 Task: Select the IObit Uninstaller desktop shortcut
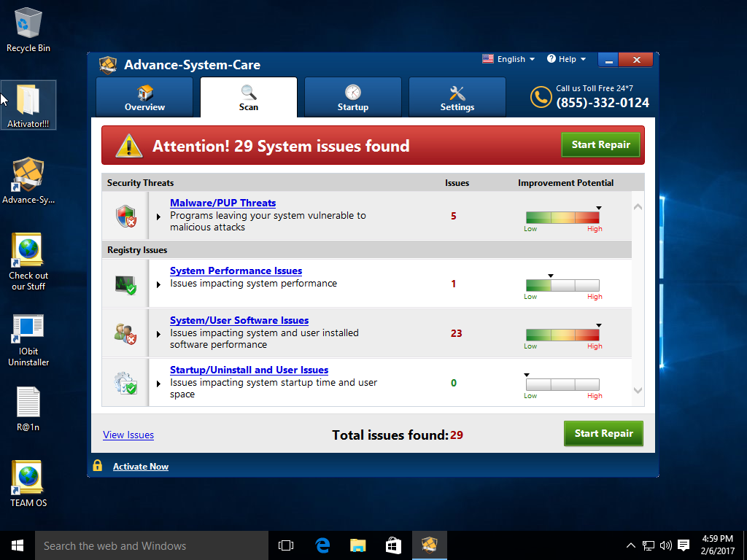(x=28, y=340)
